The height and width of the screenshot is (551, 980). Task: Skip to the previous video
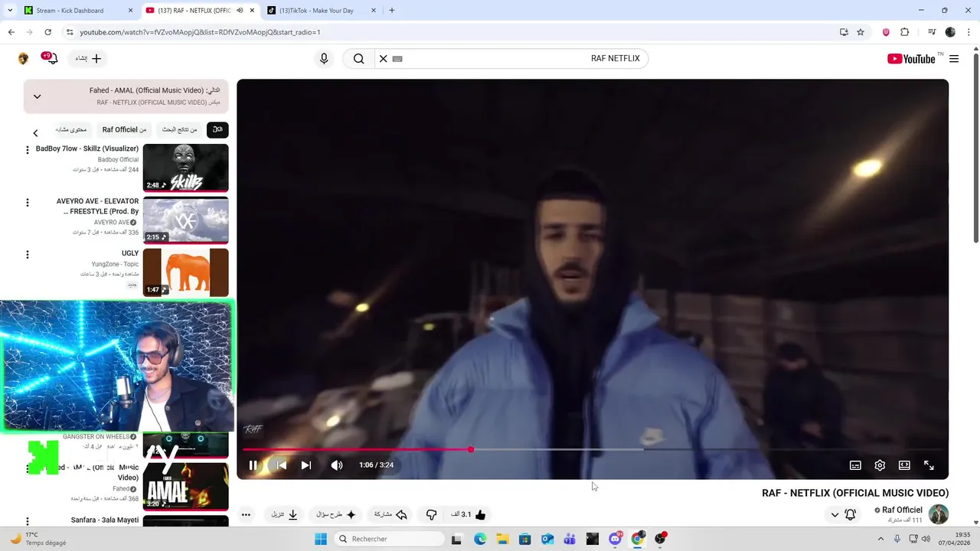(x=281, y=465)
